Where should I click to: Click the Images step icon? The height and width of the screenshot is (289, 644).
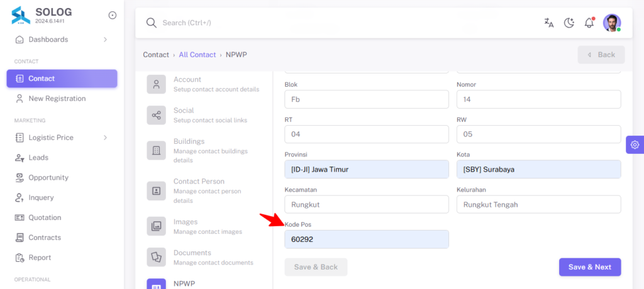click(157, 226)
